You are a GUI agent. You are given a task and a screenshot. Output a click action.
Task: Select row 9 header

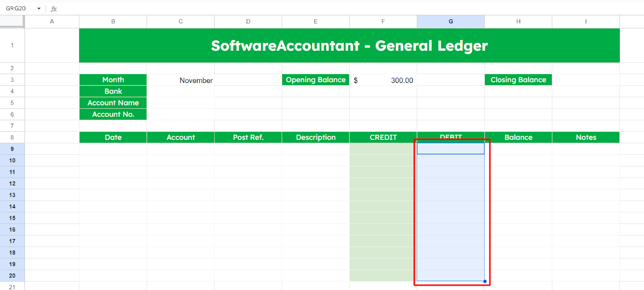tap(12, 149)
